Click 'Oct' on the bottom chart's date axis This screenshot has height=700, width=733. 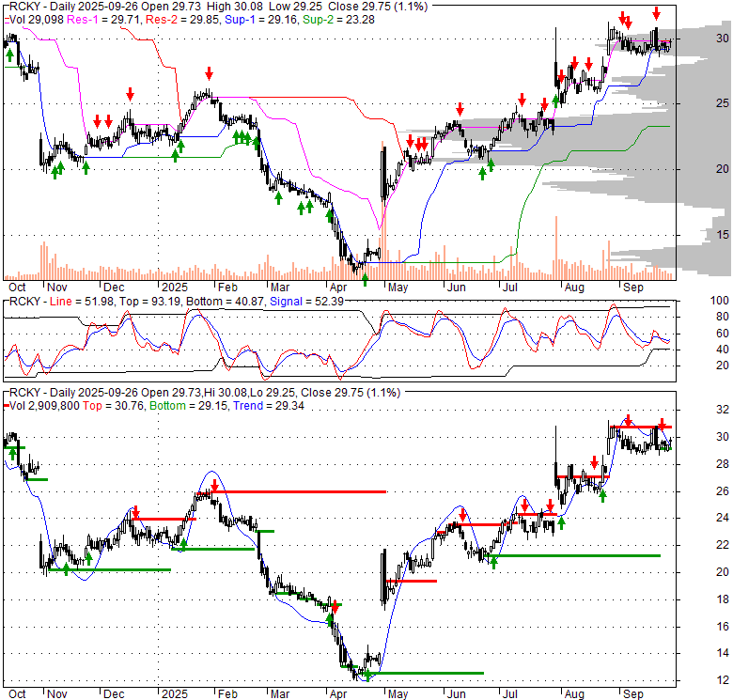click(x=17, y=694)
